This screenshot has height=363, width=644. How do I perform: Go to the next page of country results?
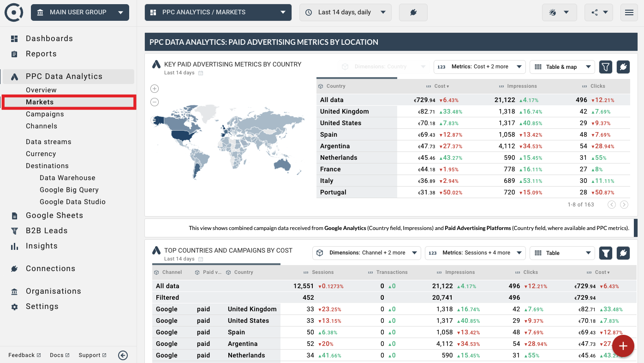[x=624, y=205]
